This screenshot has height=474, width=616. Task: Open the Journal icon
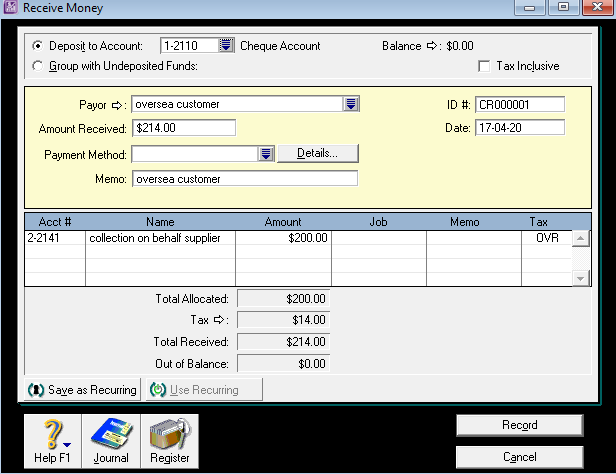[x=111, y=441]
